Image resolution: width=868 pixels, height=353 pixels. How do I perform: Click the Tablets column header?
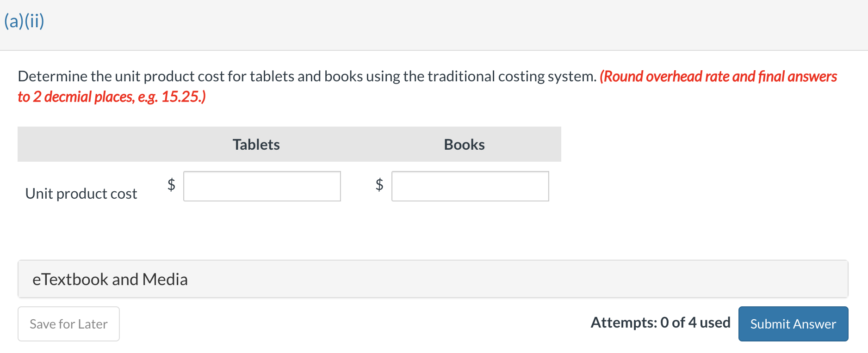point(256,144)
